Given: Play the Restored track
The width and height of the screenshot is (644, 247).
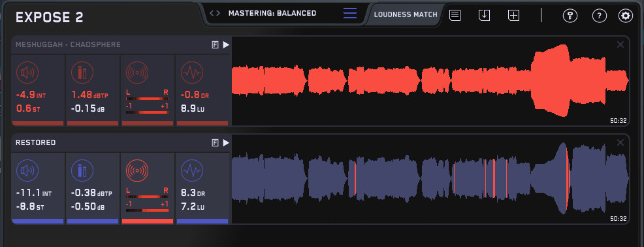Looking at the screenshot, I should click(226, 142).
